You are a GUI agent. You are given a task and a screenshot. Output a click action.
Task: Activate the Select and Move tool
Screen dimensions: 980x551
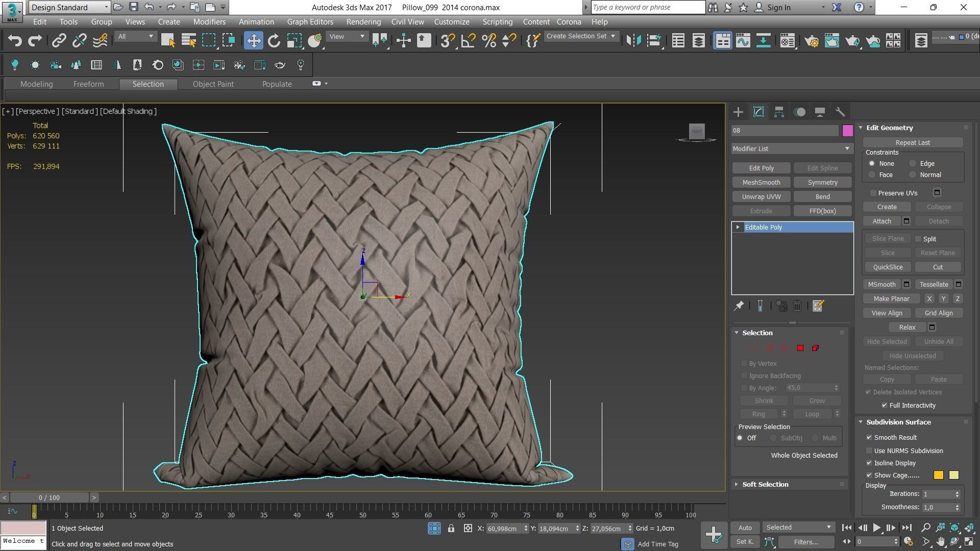tap(254, 41)
